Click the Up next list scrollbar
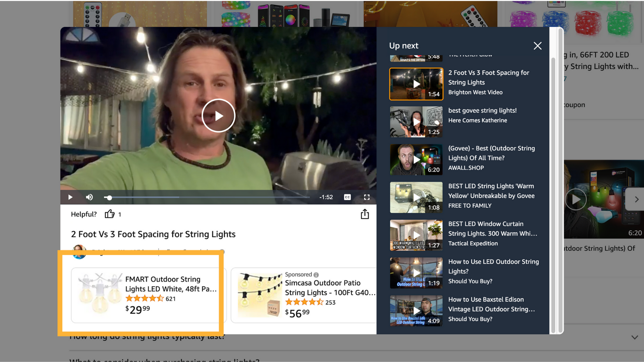The width and height of the screenshot is (644, 362). 553,196
